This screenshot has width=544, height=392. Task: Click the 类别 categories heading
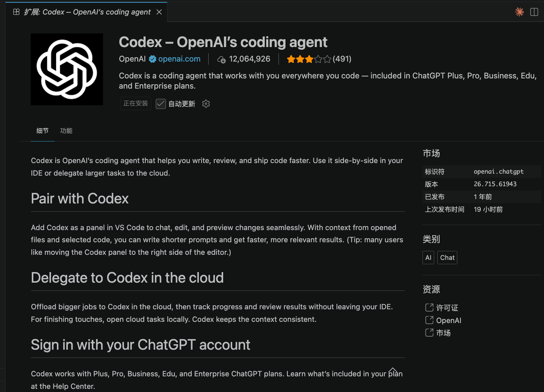coord(431,239)
